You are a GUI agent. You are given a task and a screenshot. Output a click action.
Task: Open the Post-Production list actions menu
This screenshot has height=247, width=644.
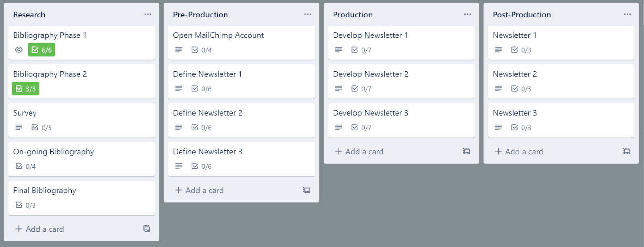click(x=627, y=14)
